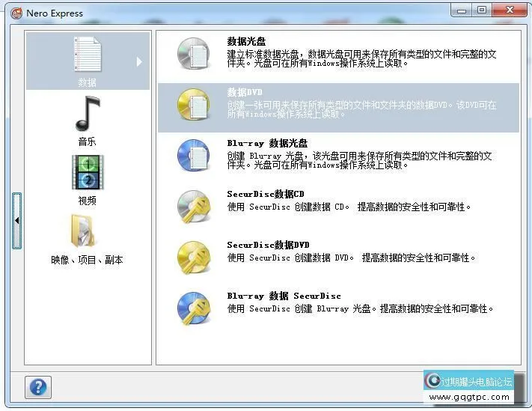
Task: Click the 映像、项目、副本 label
Action: pyautogui.click(x=87, y=260)
